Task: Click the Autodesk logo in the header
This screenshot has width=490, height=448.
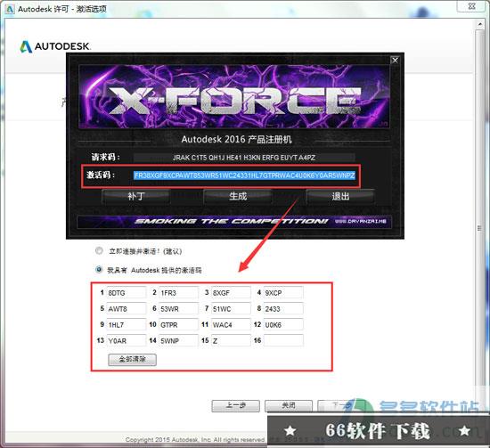Action: point(55,46)
